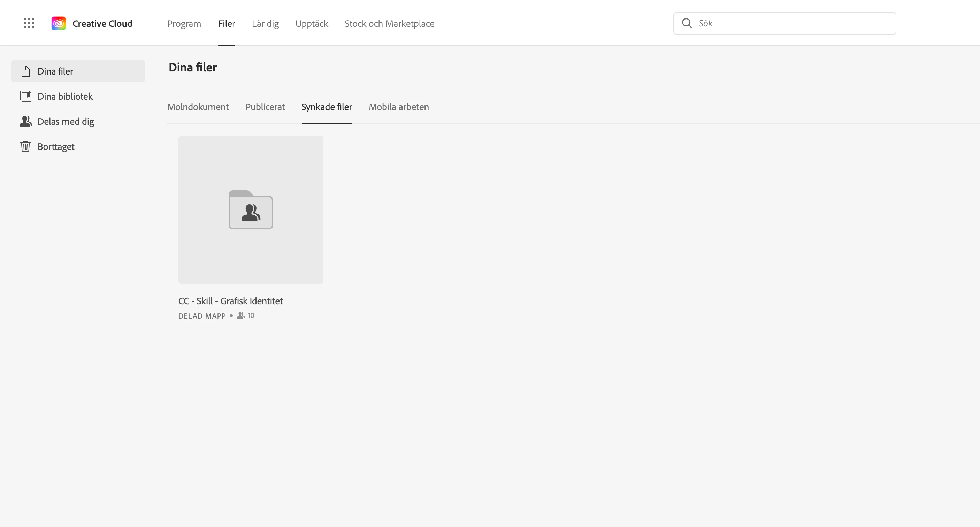Viewport: 980px width, 527px height.
Task: Click the Borttaget trash can icon
Action: point(25,146)
